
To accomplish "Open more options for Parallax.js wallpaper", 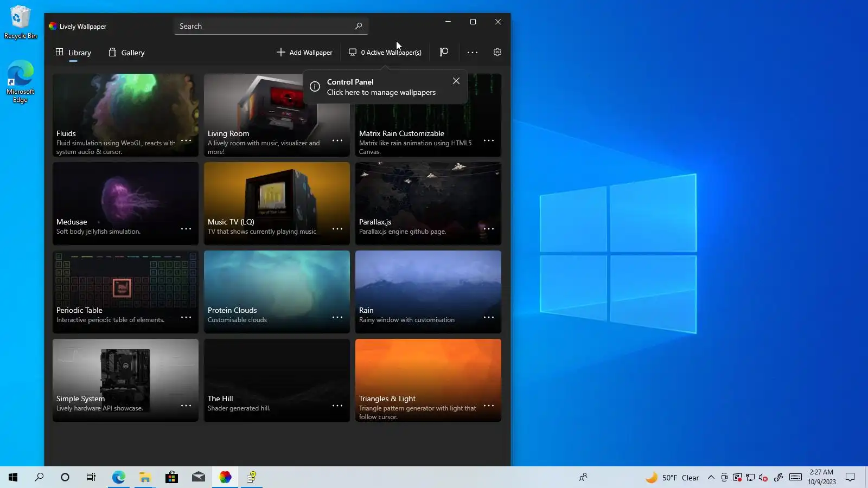I will pyautogui.click(x=489, y=229).
